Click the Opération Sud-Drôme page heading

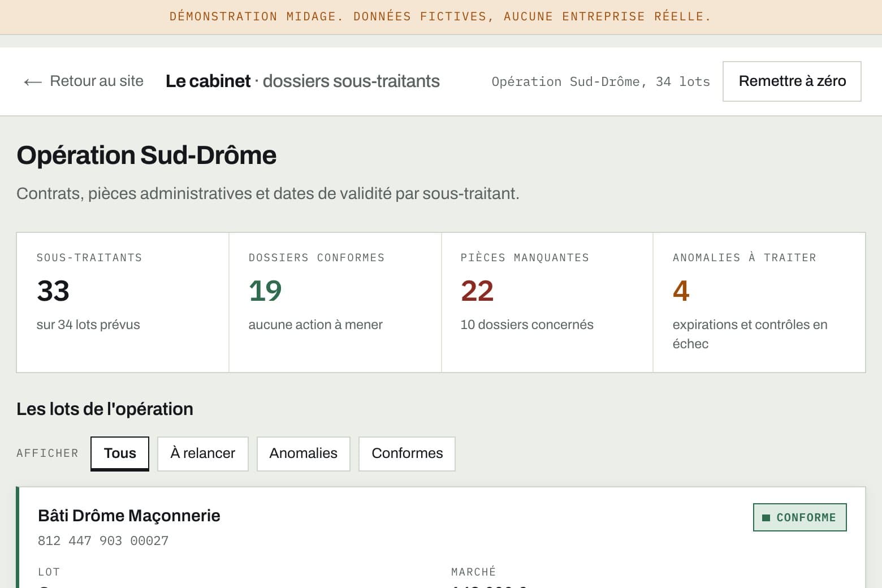click(x=146, y=155)
